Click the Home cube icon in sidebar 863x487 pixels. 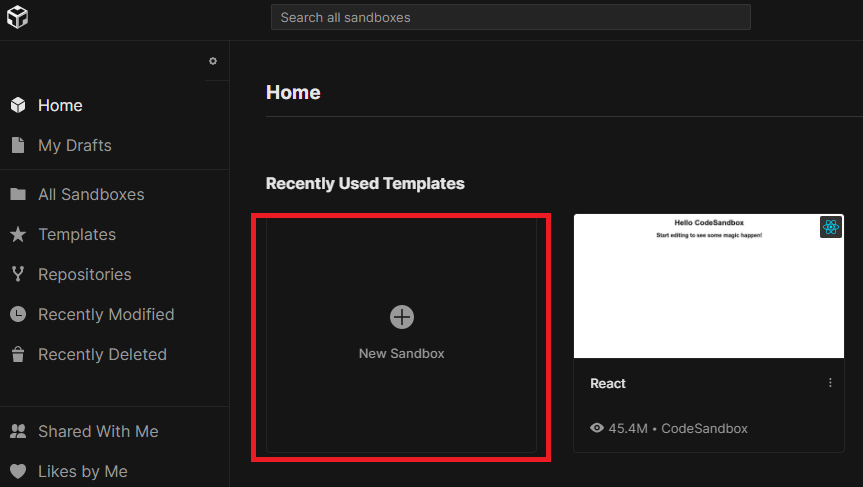(x=18, y=105)
